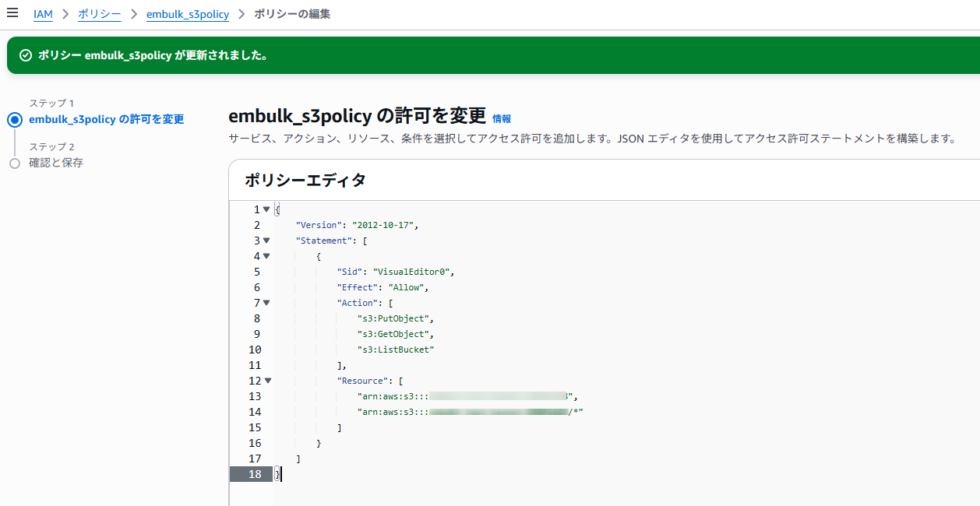This screenshot has width=980, height=506.
Task: Fold the Statement array at line 3
Action: tap(266, 241)
